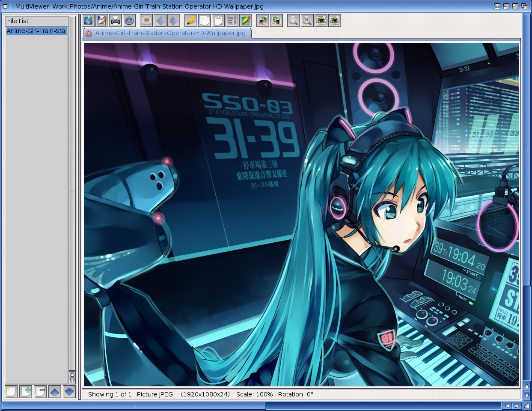Click image vertical scrollbar down arrow

click(x=527, y=396)
